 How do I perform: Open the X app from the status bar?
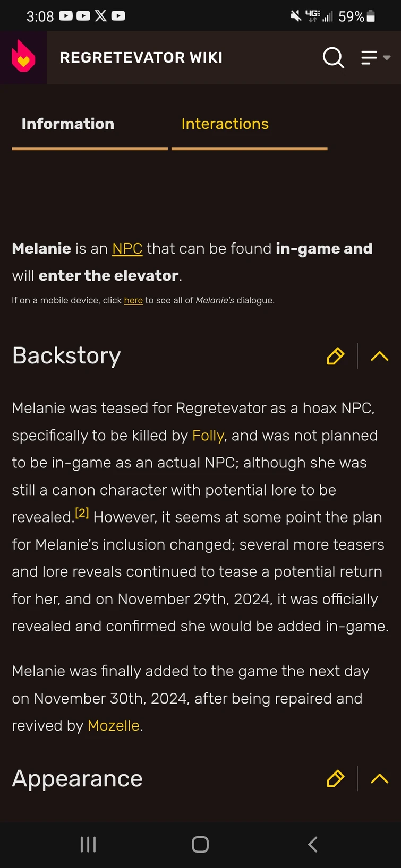tap(100, 16)
